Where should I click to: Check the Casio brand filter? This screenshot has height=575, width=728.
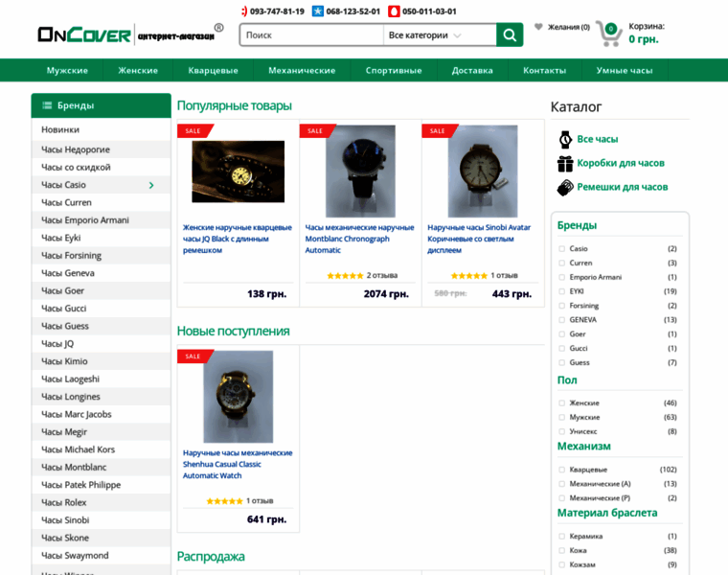click(561, 249)
